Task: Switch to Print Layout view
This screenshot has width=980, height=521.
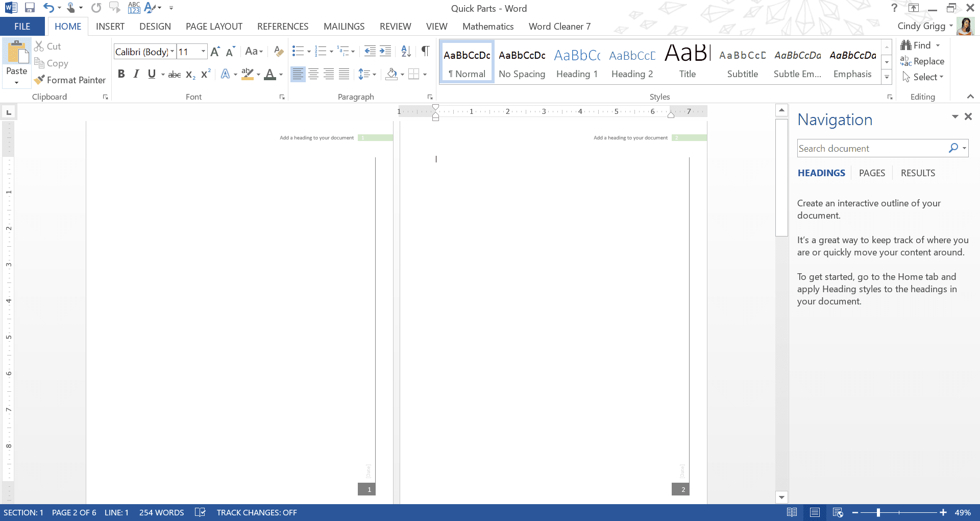Action: (815, 512)
